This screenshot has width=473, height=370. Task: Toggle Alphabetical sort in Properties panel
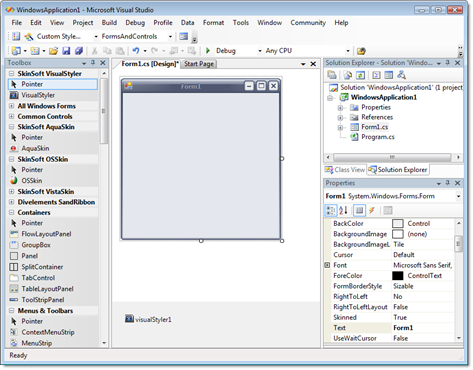[x=343, y=210]
